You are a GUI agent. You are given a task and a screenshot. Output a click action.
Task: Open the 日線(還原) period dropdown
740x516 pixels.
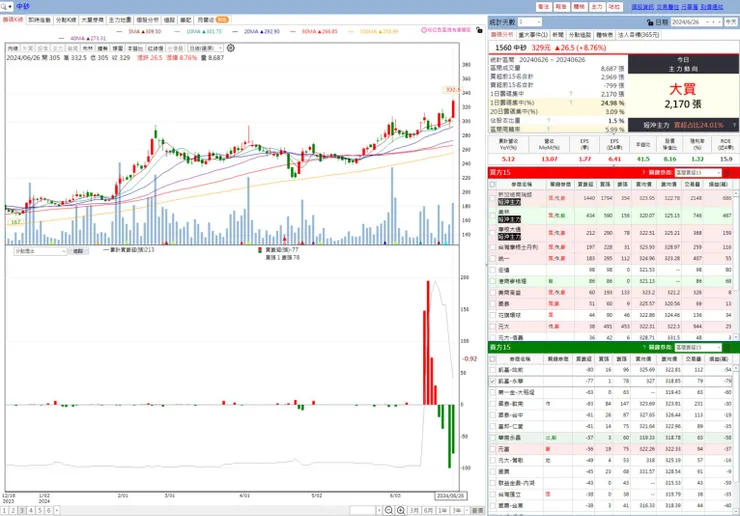205,48
